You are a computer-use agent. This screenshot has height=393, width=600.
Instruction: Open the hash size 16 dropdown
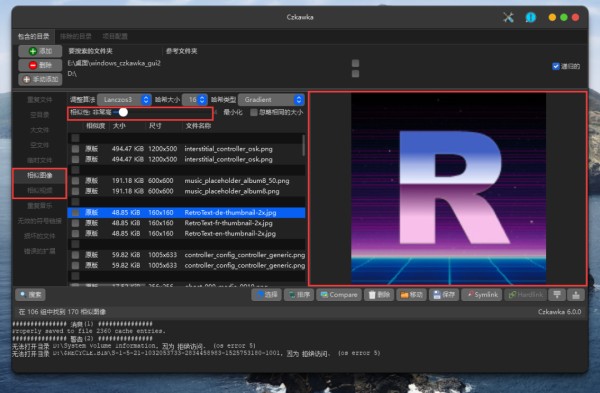click(x=195, y=100)
